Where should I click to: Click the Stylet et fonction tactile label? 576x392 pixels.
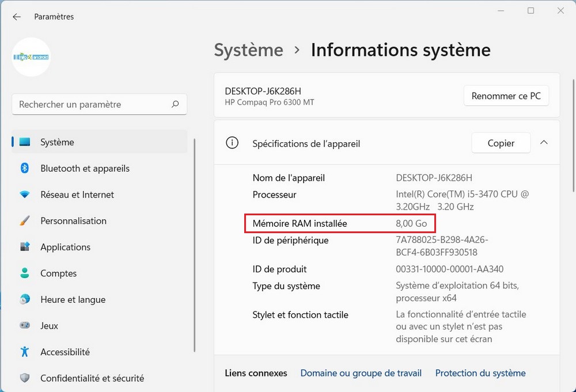300,314
